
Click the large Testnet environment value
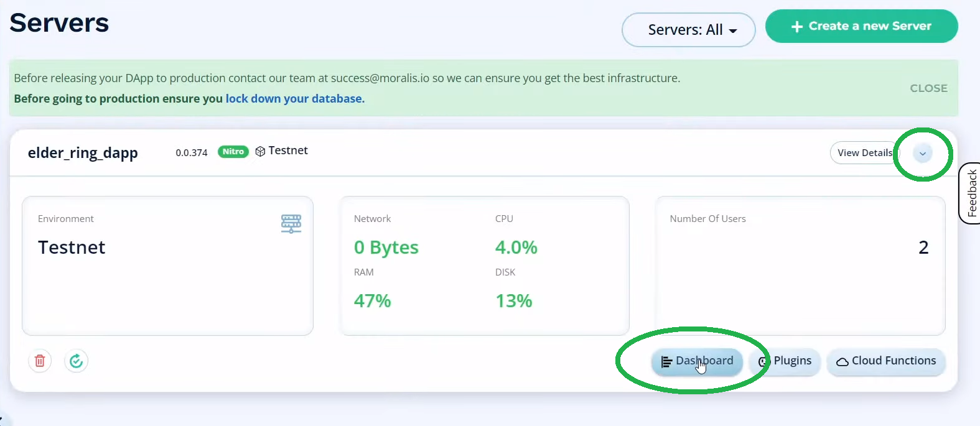point(72,248)
